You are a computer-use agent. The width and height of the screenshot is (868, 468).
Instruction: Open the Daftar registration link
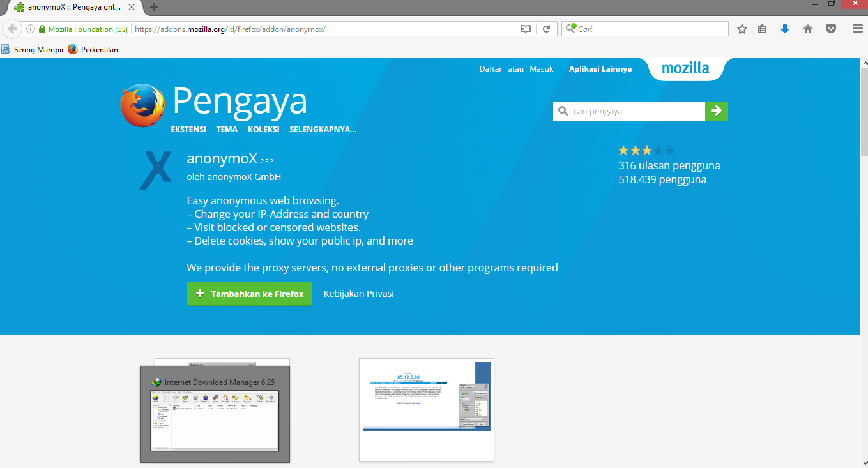491,69
